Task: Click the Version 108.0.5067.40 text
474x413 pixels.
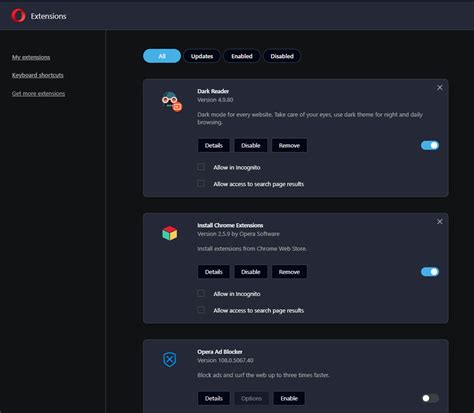Action: pos(225,360)
